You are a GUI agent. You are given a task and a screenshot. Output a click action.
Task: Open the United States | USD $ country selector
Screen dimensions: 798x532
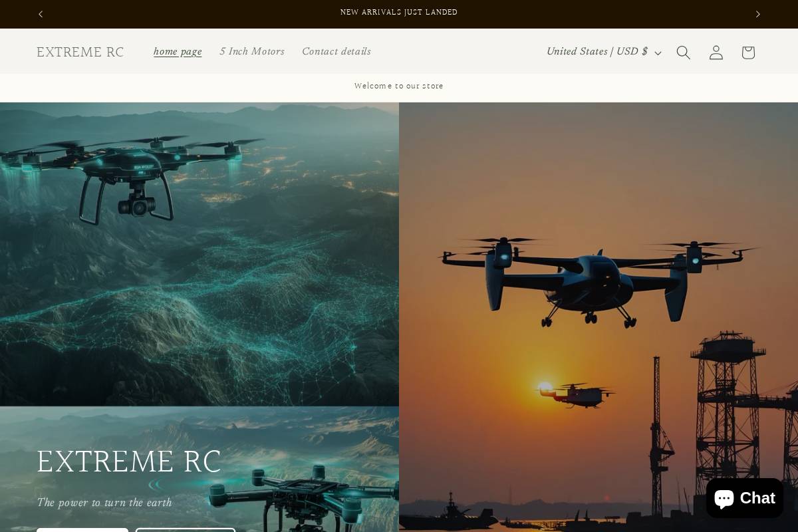(597, 51)
